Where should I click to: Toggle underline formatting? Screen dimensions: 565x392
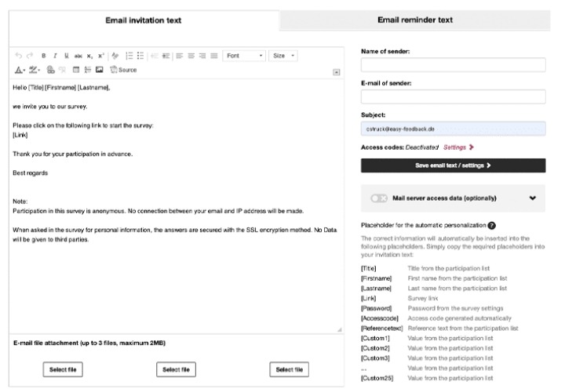click(x=67, y=56)
